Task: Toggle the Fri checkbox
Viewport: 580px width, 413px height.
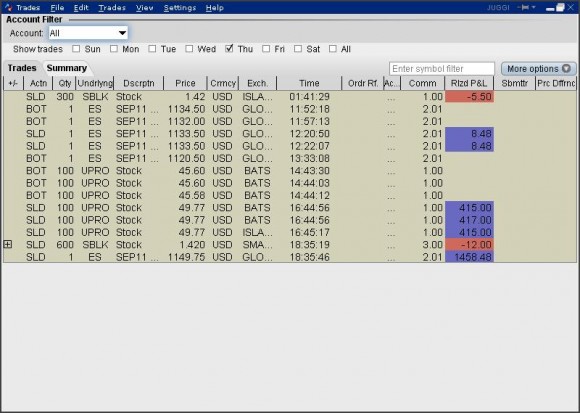Action: pos(266,49)
